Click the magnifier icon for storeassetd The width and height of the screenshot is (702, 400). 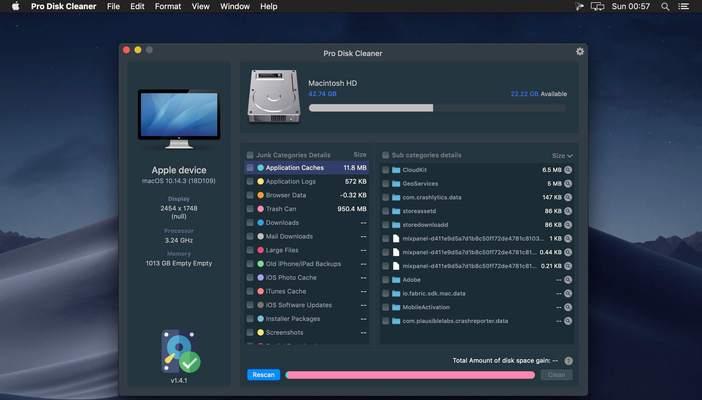click(568, 211)
